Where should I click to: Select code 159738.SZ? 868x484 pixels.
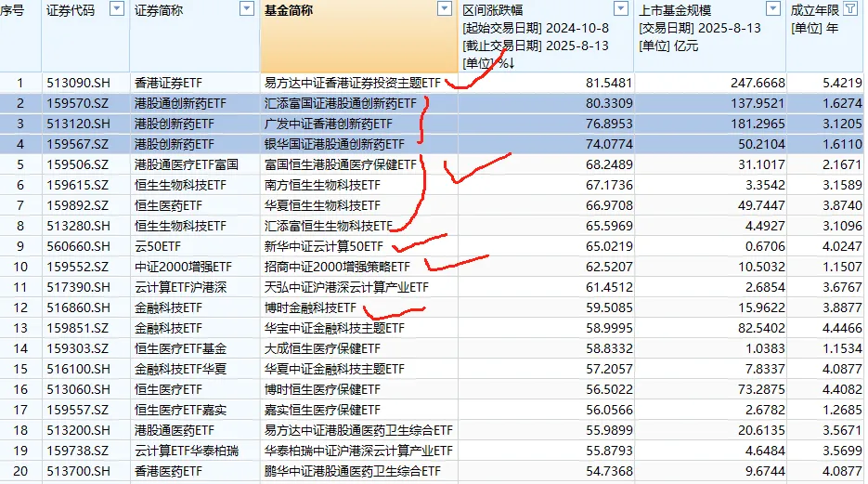(77, 451)
